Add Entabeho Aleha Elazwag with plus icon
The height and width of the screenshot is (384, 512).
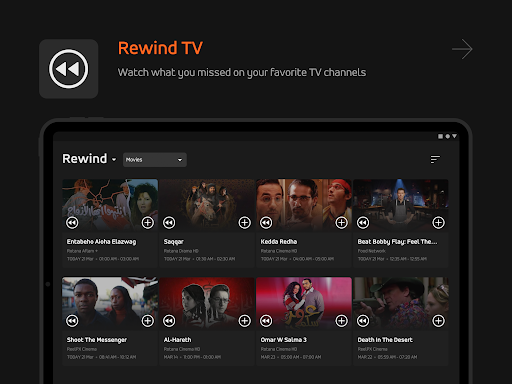pyautogui.click(x=148, y=223)
